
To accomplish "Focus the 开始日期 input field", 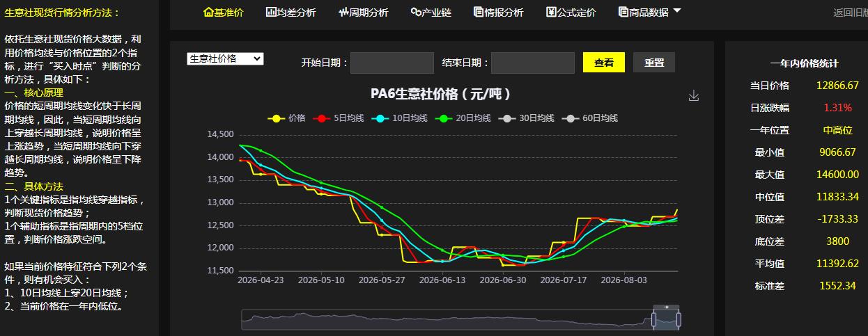I will point(392,63).
